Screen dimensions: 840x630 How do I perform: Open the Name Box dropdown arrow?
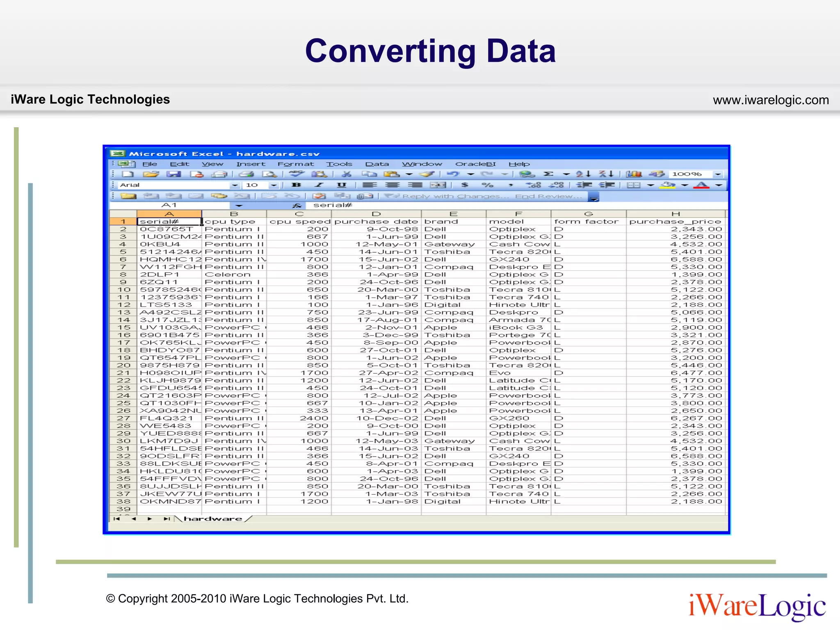239,205
